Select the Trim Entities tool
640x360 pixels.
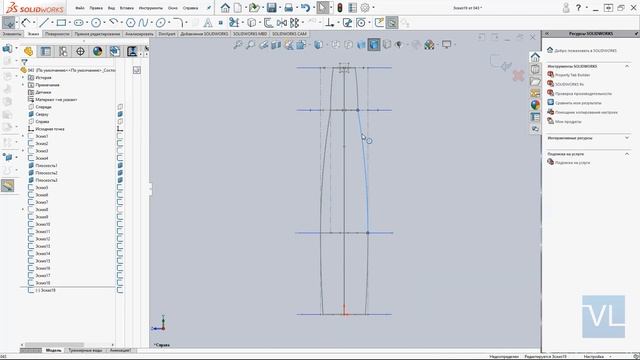pyautogui.click(x=234, y=22)
